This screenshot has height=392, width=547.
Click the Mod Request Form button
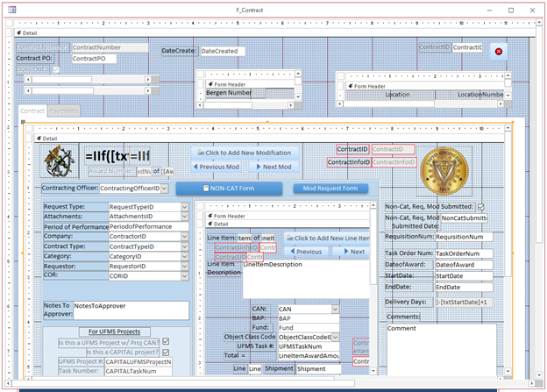coord(330,189)
